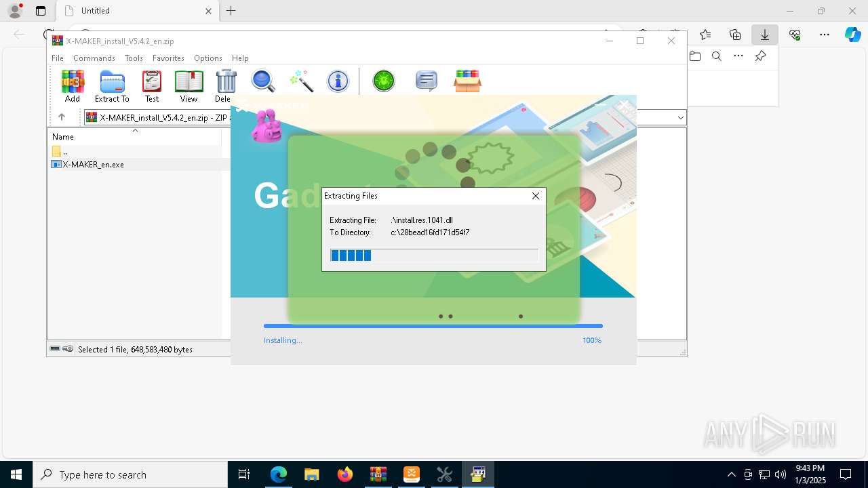This screenshot has width=868, height=488.
Task: Click the blue installer progress bar
Action: pos(433,326)
